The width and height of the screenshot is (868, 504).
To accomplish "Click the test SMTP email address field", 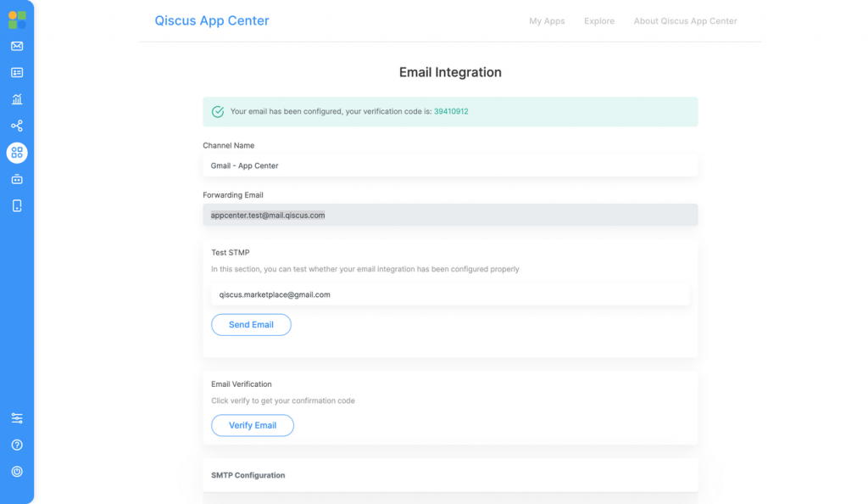I will (450, 295).
